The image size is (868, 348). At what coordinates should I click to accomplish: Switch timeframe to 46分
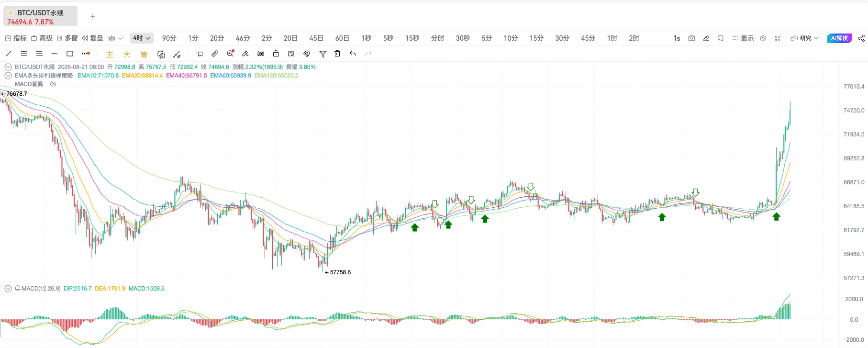click(243, 38)
